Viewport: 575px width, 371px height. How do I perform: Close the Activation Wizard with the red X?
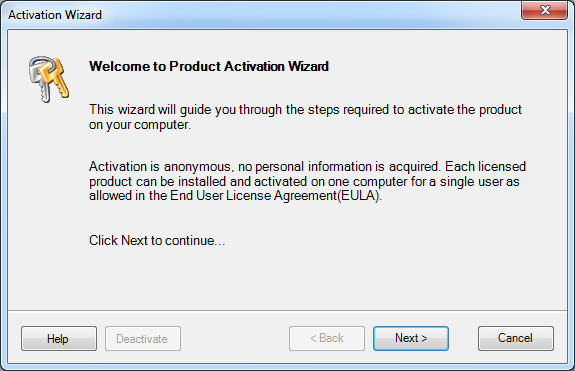545,10
